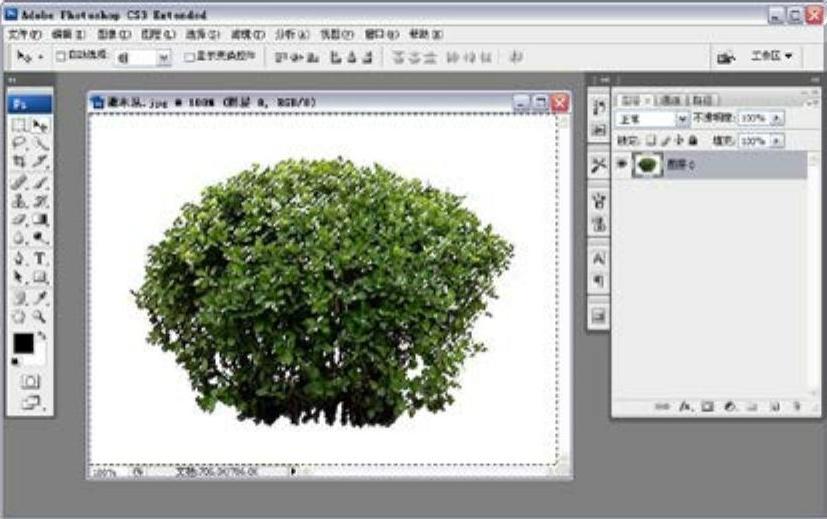
Task: Toggle layer visibility eye for 图层 0
Action: (x=622, y=164)
